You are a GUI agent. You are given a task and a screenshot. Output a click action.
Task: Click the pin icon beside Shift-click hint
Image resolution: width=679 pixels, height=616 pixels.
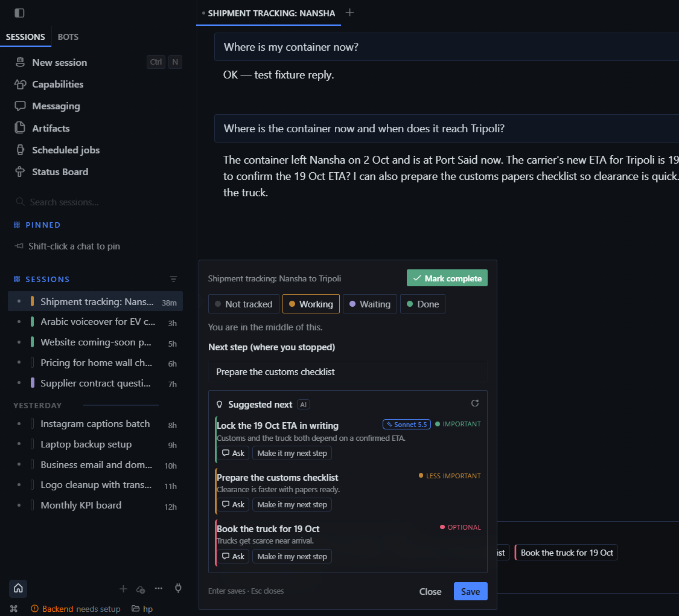click(x=19, y=246)
